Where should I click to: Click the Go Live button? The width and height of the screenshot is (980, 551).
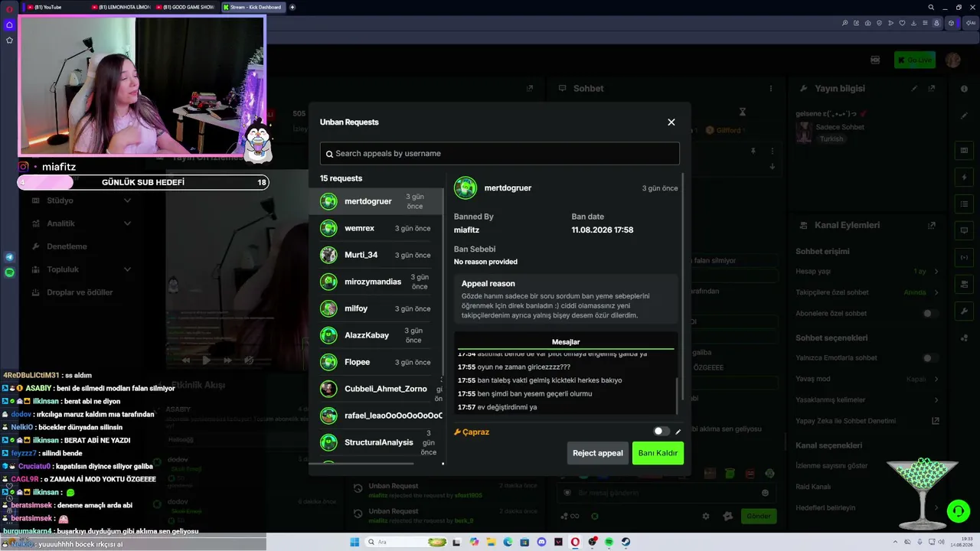pyautogui.click(x=915, y=60)
